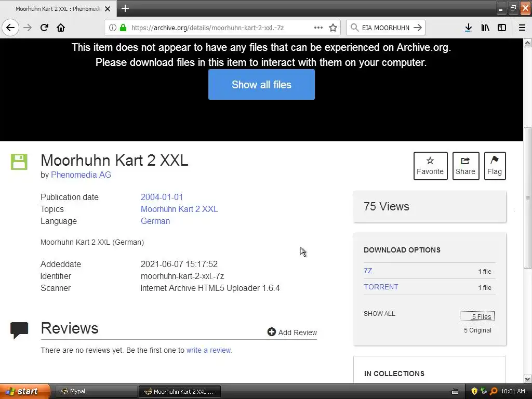Click the IN COLLECTIONS heading

pos(394,374)
